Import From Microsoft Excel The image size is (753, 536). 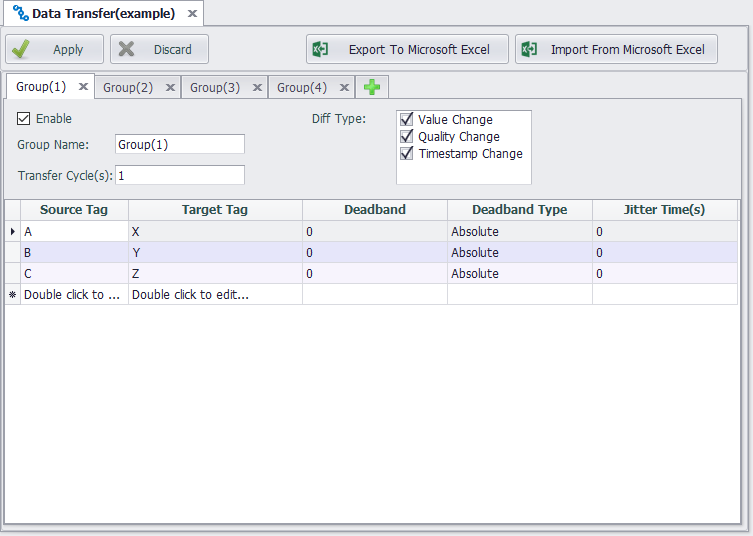tap(616, 50)
